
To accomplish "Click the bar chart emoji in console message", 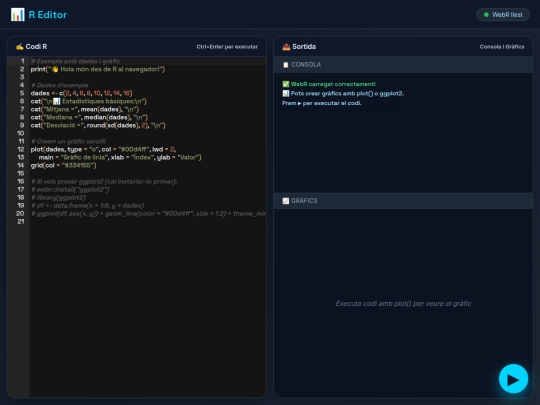I will click(285, 93).
